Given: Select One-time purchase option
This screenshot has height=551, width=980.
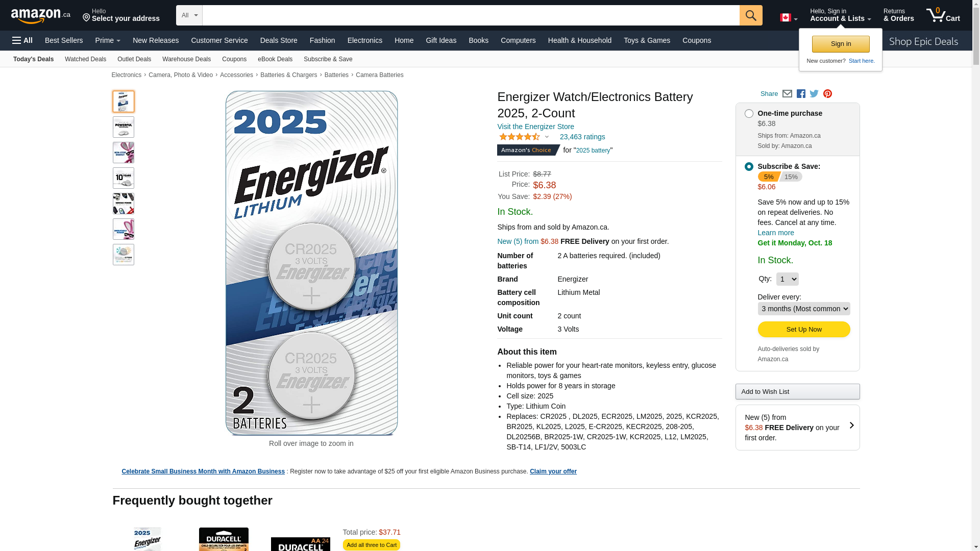Looking at the screenshot, I should point(749,114).
